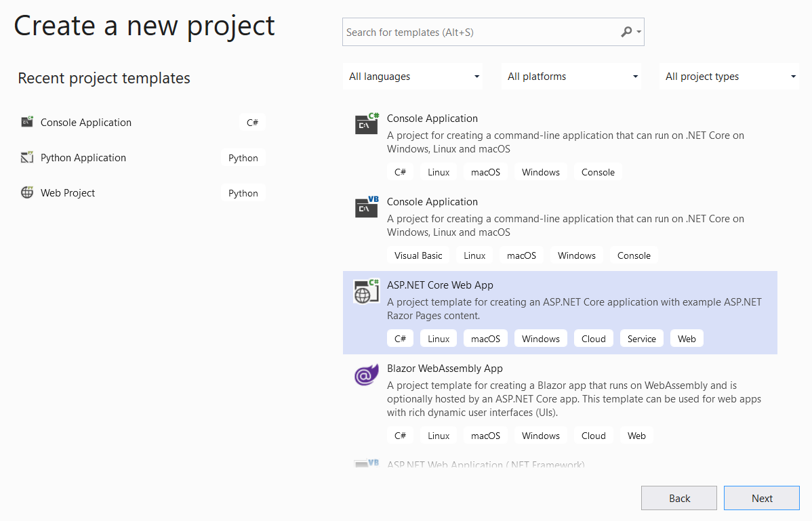Select the Linux tag on the C# Console Application
Image resolution: width=812 pixels, height=521 pixels.
click(438, 171)
